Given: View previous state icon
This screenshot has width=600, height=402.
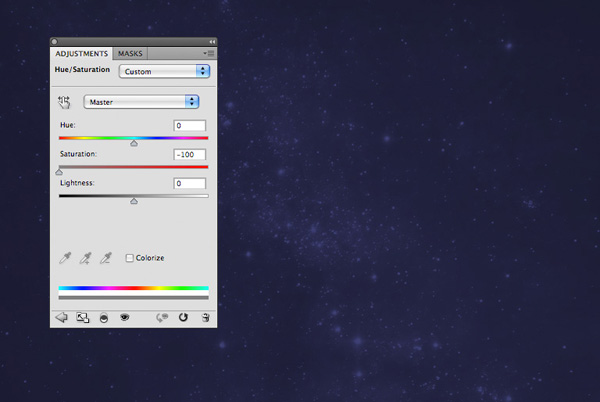Looking at the screenshot, I should 162,317.
